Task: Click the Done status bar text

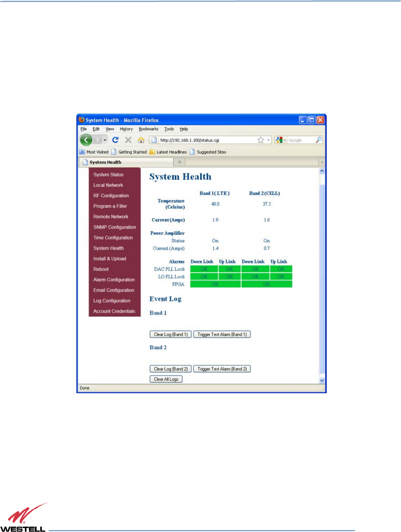Action: [x=85, y=388]
